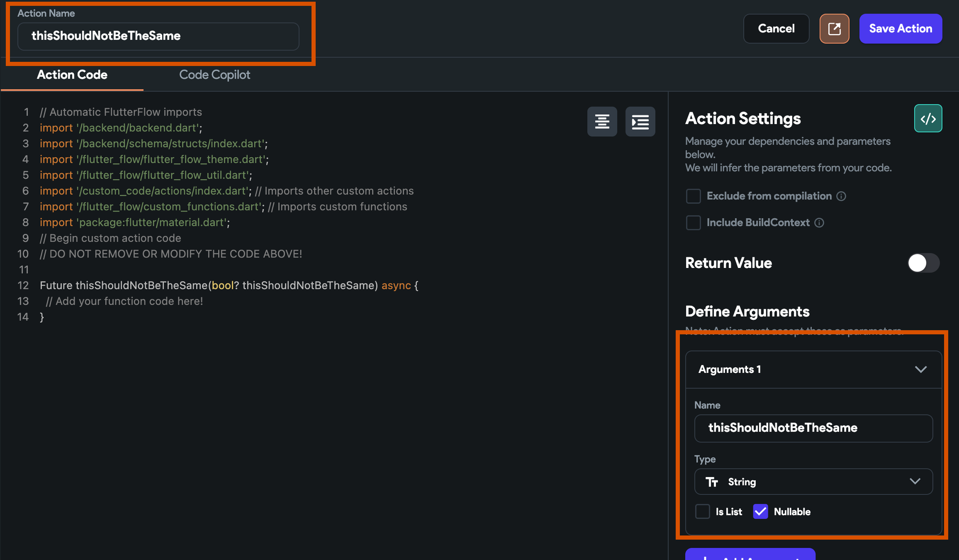This screenshot has width=959, height=560.
Task: Open the Code Copilot tab
Action: [x=215, y=75]
